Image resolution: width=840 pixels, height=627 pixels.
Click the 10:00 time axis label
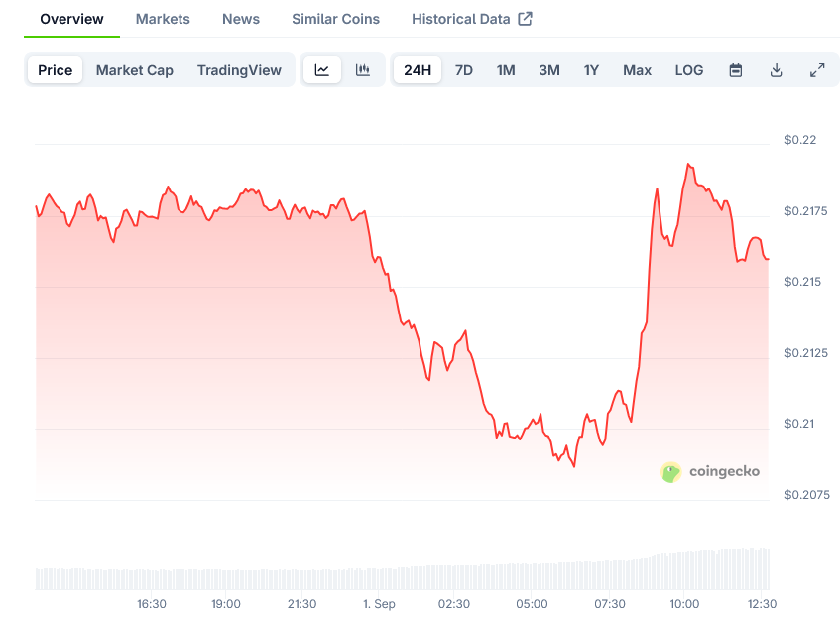[x=684, y=604]
